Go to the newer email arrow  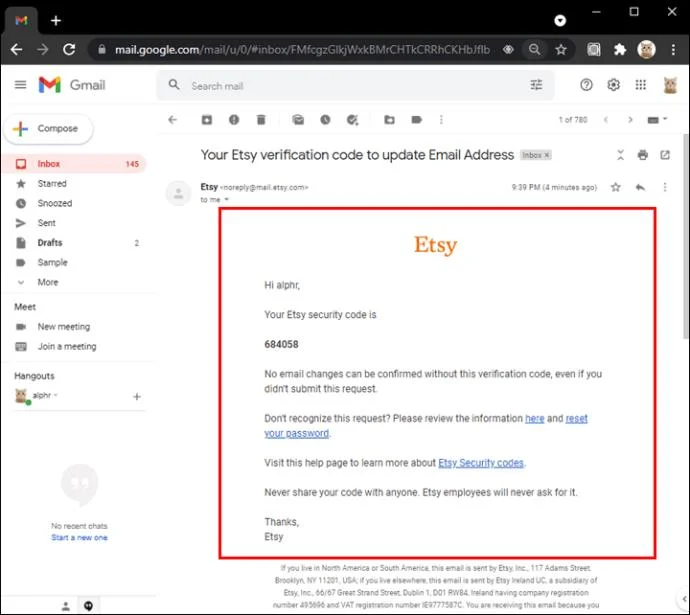click(606, 120)
